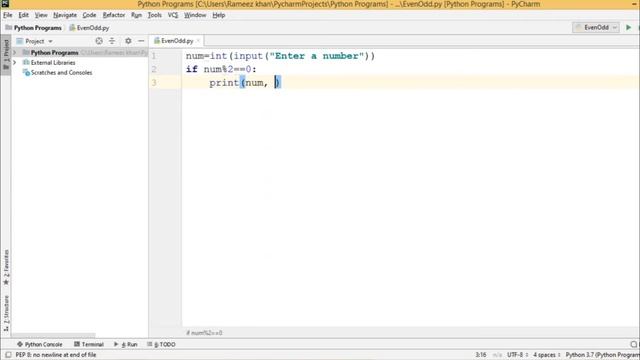Expand the Python Programs tree node

pos(15,53)
